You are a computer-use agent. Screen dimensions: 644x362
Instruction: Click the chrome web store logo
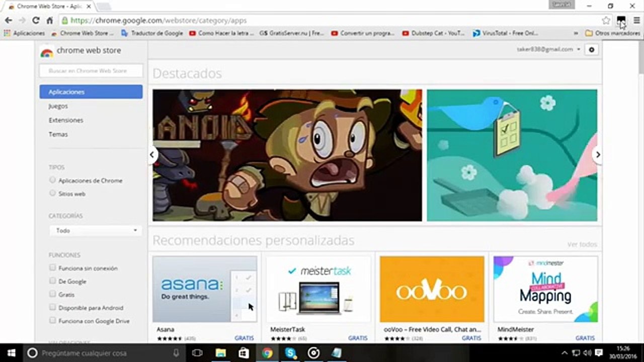tap(80, 51)
